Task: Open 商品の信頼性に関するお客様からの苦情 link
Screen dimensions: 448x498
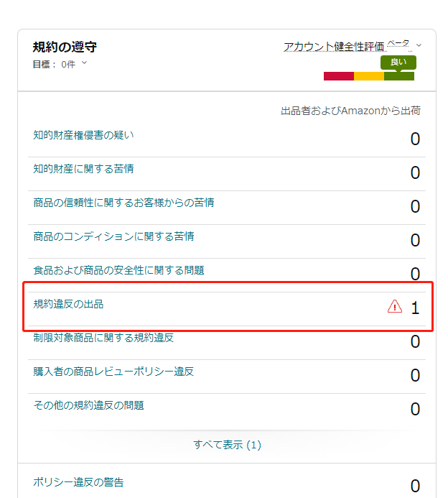Action: tap(123, 203)
